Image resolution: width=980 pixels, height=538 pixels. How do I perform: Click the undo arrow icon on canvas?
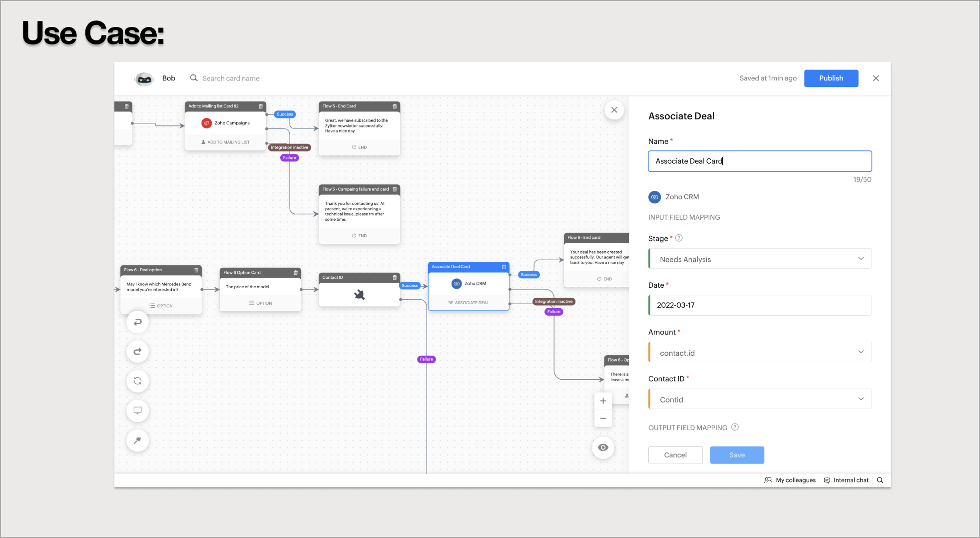click(x=138, y=322)
